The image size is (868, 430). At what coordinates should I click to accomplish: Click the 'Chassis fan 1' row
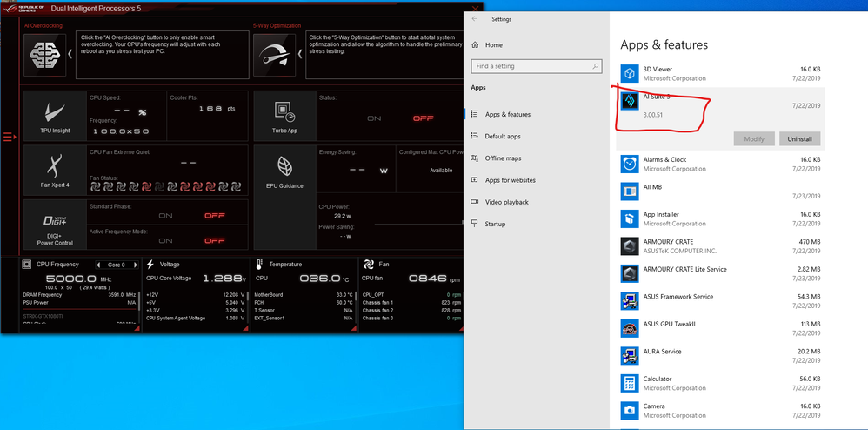coord(411,303)
